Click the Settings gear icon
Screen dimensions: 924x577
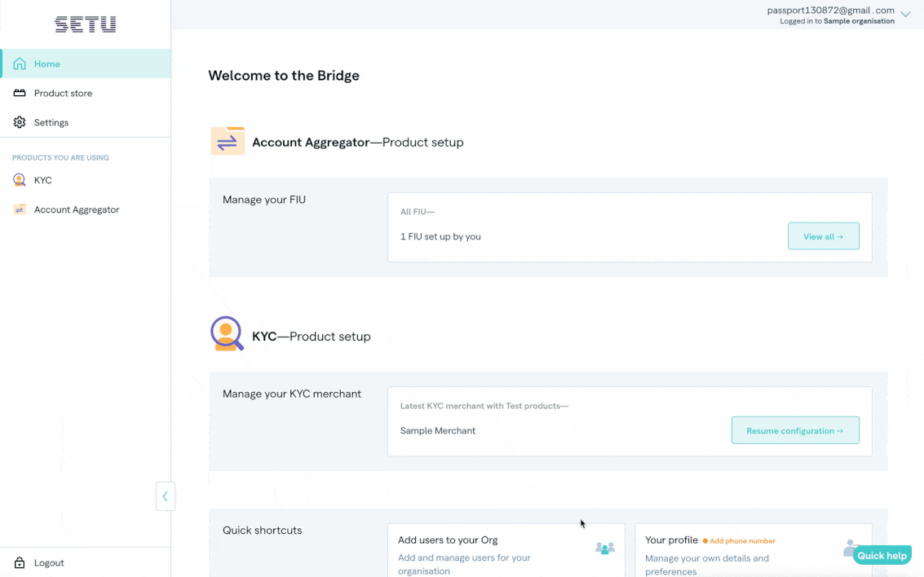pyautogui.click(x=19, y=122)
